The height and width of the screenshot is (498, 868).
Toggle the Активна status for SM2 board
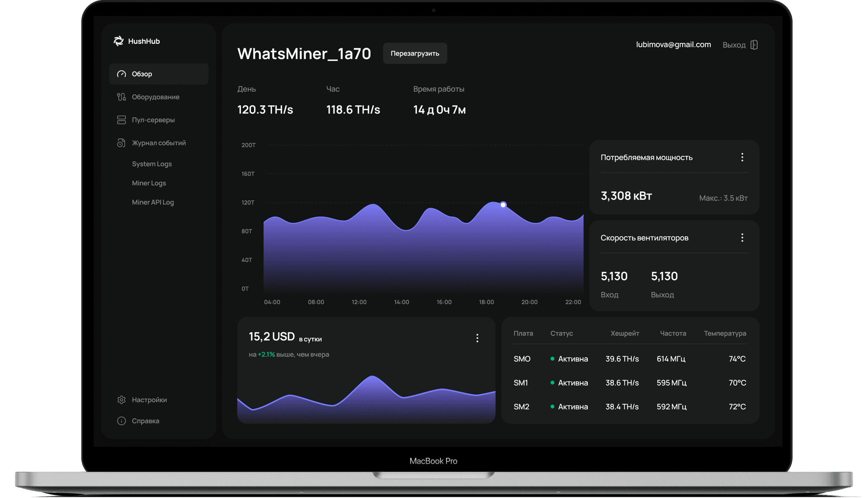point(552,407)
